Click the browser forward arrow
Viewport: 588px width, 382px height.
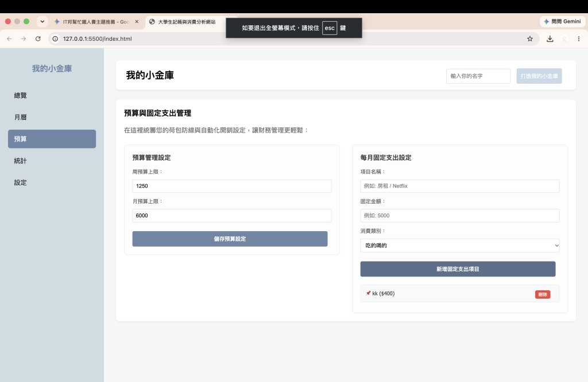click(24, 38)
